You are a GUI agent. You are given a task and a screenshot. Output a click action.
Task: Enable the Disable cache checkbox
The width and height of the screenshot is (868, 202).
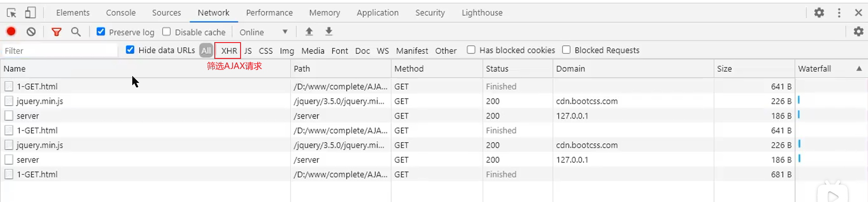167,32
